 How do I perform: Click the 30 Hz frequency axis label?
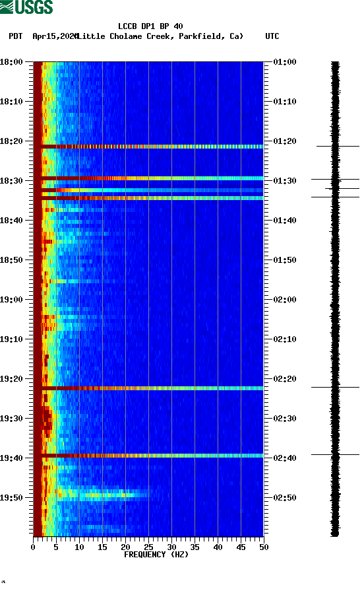click(171, 547)
